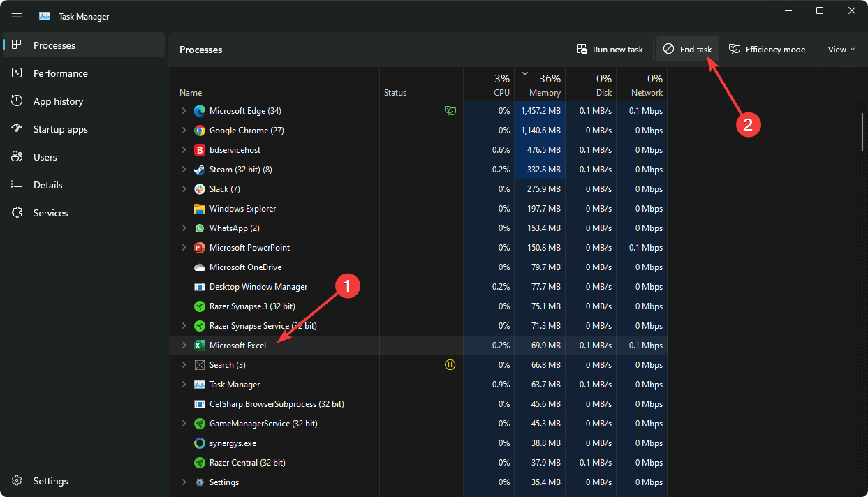Viewport: 868px width, 497px height.
Task: Select the Razer Central (32 bit) name
Action: tap(247, 463)
